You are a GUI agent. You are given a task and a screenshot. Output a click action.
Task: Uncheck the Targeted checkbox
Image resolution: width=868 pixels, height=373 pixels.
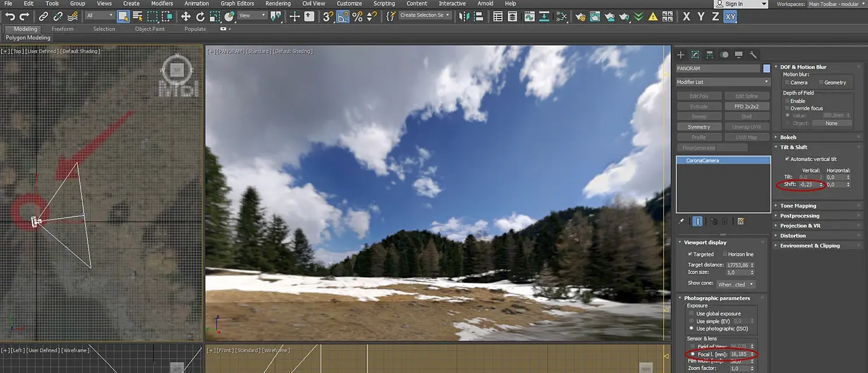(690, 254)
